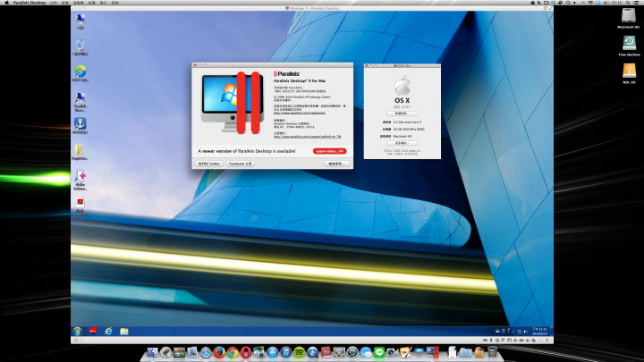The image size is (644, 362).
Task: Open the Parallels support link
Action: click(307, 137)
